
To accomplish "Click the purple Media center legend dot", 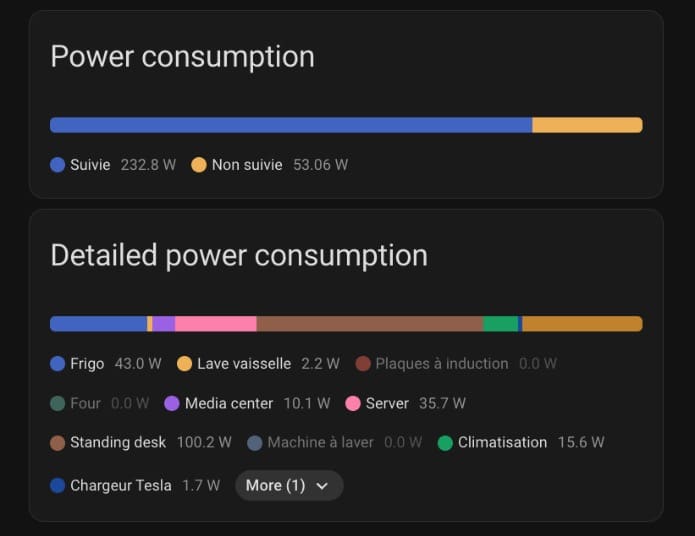I will point(172,403).
